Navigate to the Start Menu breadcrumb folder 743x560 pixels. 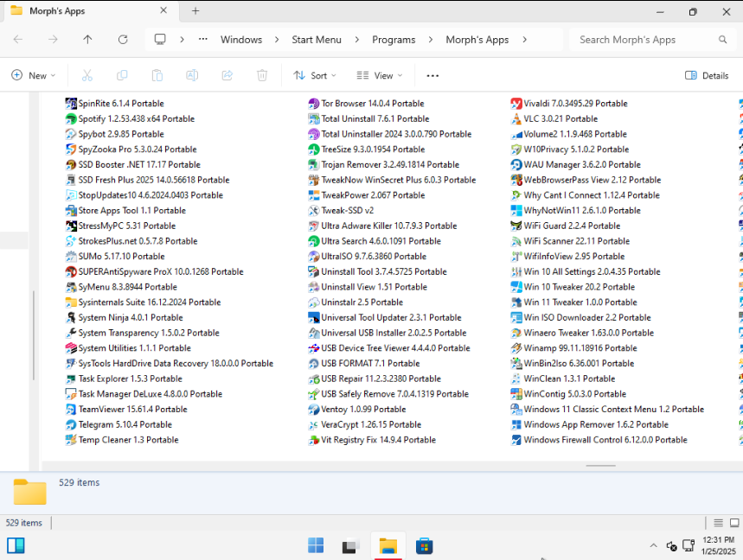(x=317, y=40)
